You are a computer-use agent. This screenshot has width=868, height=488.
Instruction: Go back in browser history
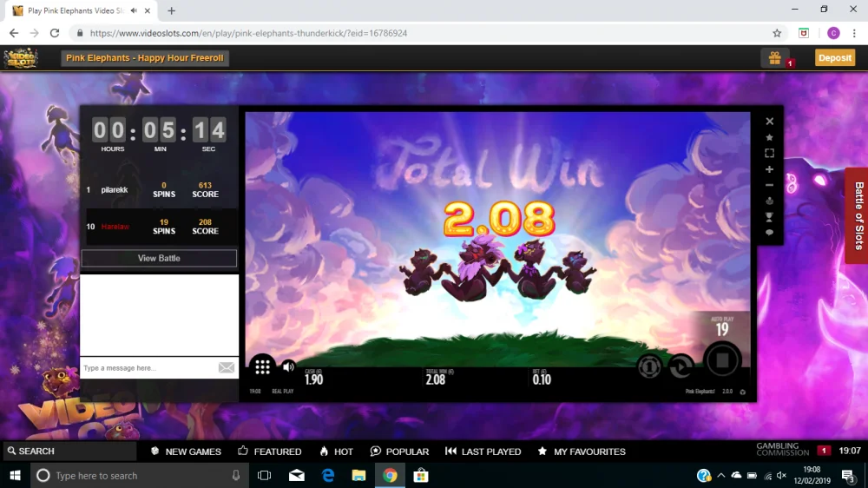pyautogui.click(x=14, y=33)
